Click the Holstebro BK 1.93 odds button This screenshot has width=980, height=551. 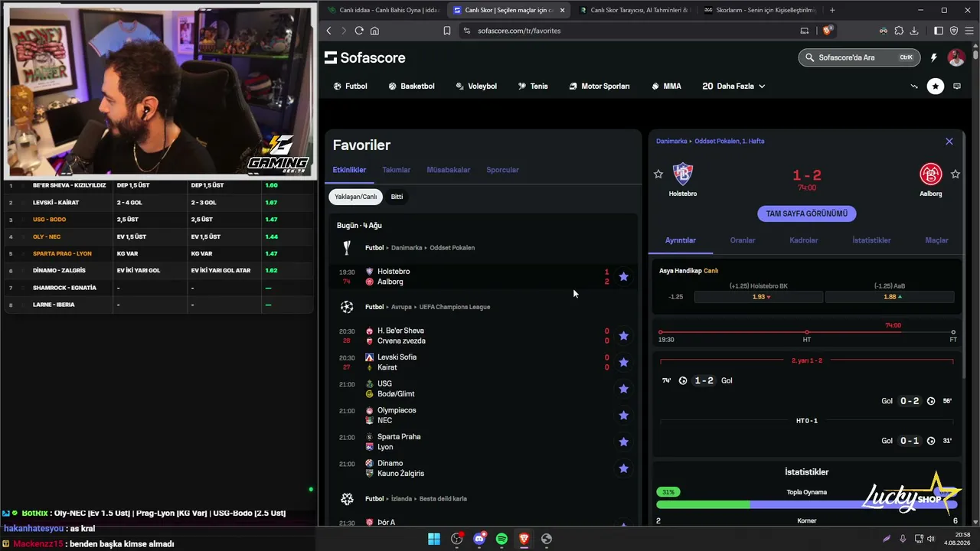point(759,297)
